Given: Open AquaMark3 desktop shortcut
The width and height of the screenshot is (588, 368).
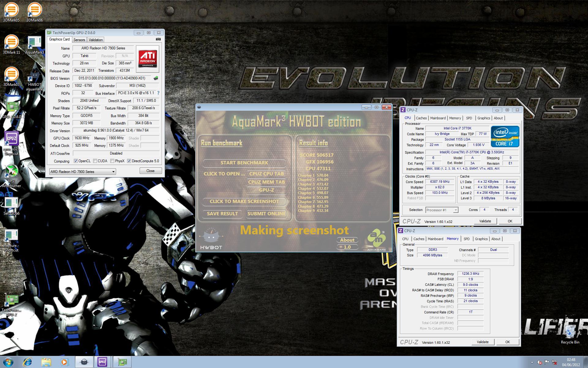Looking at the screenshot, I should coord(35,45).
